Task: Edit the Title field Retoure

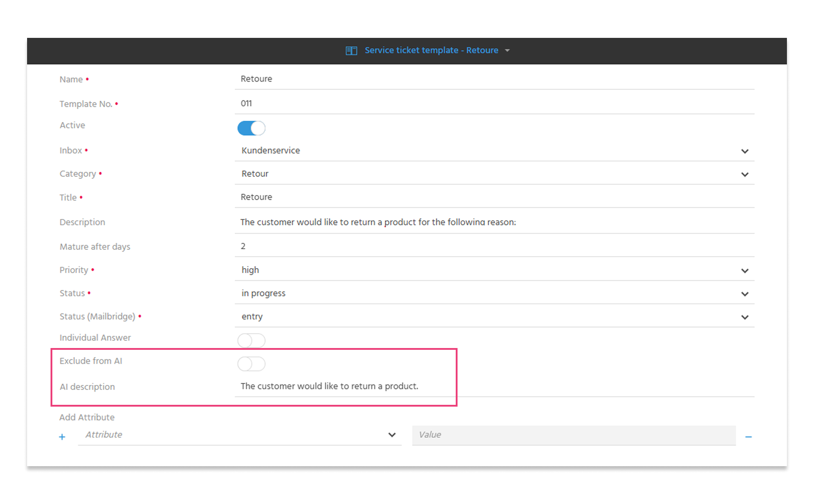Action: click(x=495, y=197)
